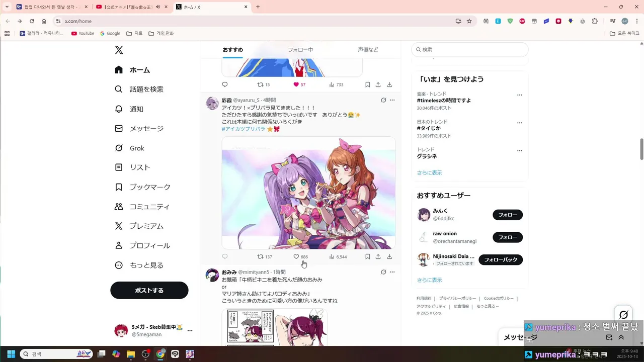
Task: Unlike the top post with 57 likes
Action: pos(299,84)
